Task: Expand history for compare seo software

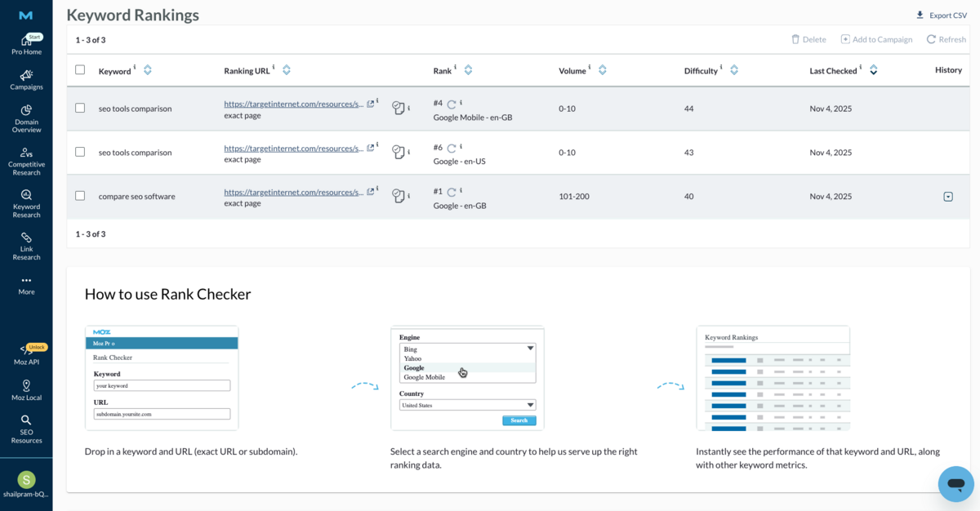Action: tap(948, 197)
